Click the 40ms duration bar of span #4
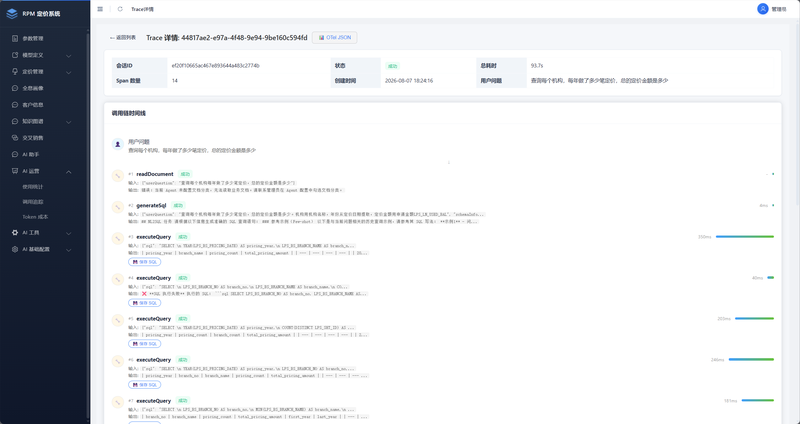800x424 pixels. [771, 278]
